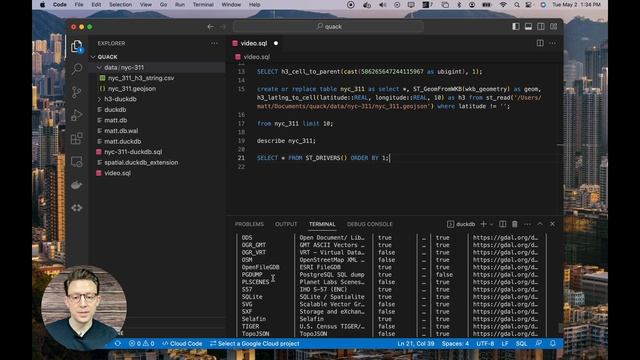This screenshot has height=360, width=640.
Task: Open the Explorer view in activity bar
Action: [x=77, y=47]
